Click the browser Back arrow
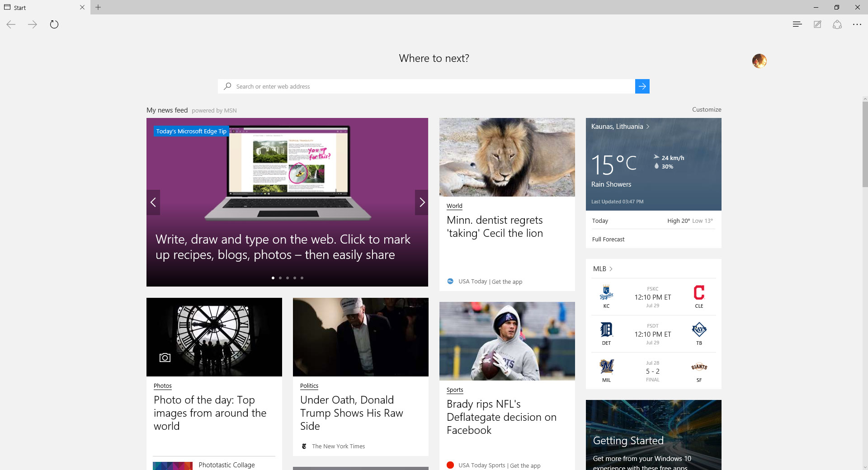This screenshot has height=470, width=868. tap(11, 24)
